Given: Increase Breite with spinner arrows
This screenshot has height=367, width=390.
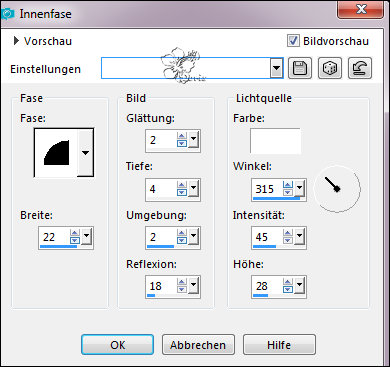Looking at the screenshot, I should coord(75,233).
